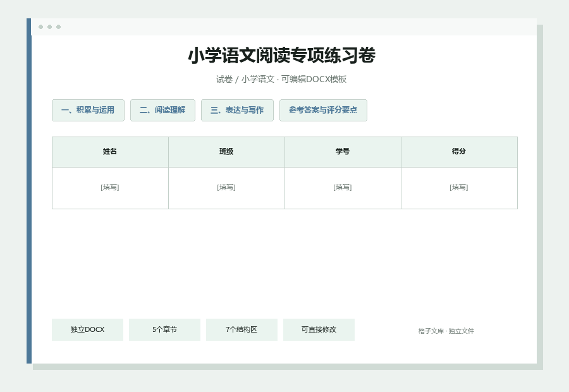Click the first window control dot
This screenshot has height=392, width=569.
click(40, 27)
